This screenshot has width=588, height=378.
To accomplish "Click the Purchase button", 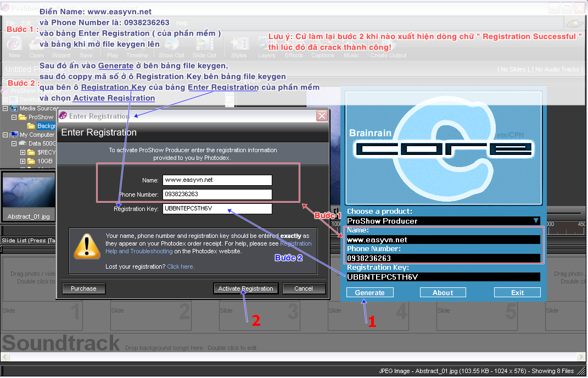I will [x=83, y=288].
